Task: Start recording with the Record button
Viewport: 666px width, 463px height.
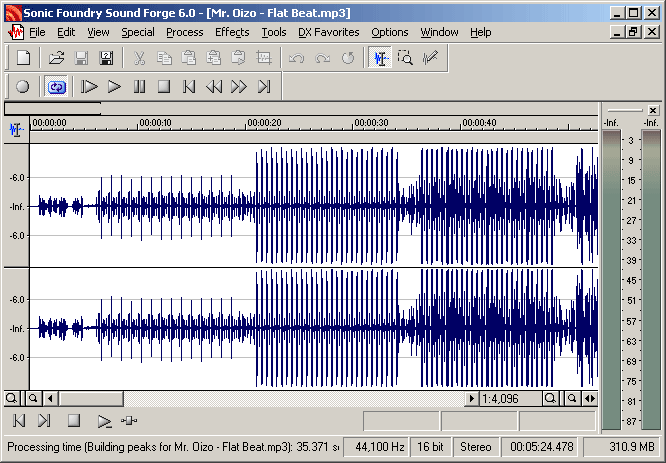Action: pos(23,87)
